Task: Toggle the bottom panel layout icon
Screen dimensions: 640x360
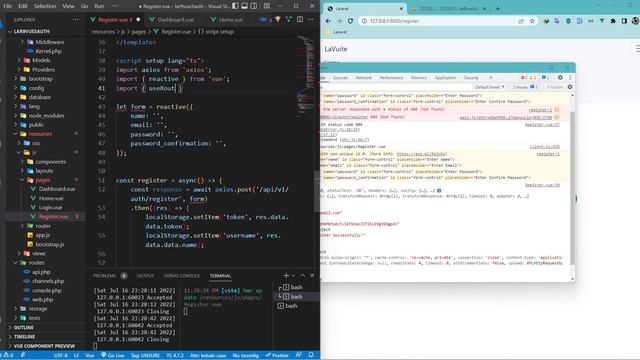Action: [244, 6]
